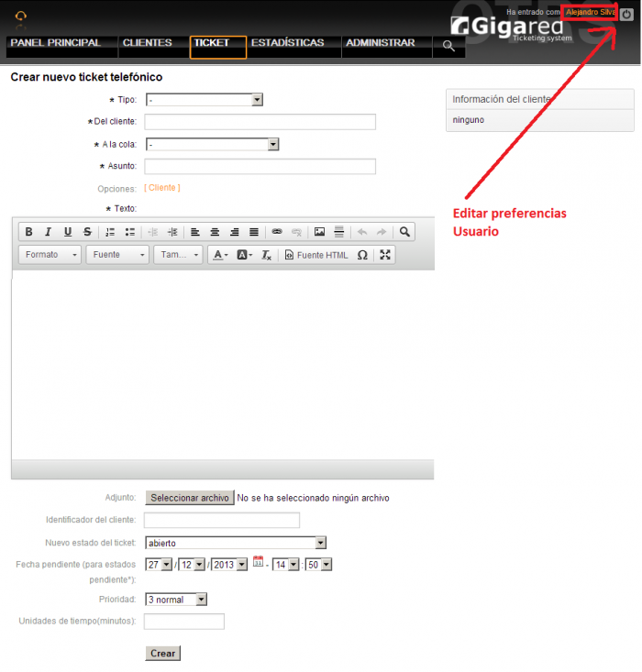Open the Prioridad dropdown

point(176,600)
